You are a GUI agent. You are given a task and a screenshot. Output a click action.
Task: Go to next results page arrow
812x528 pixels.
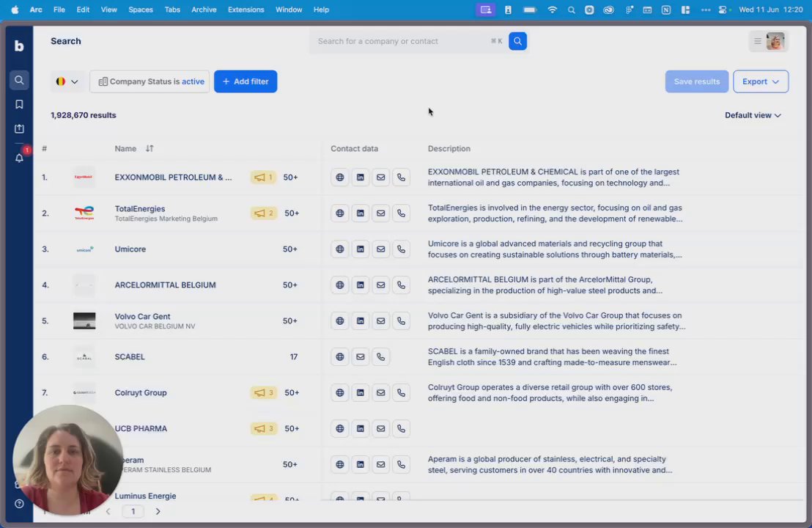click(158, 511)
